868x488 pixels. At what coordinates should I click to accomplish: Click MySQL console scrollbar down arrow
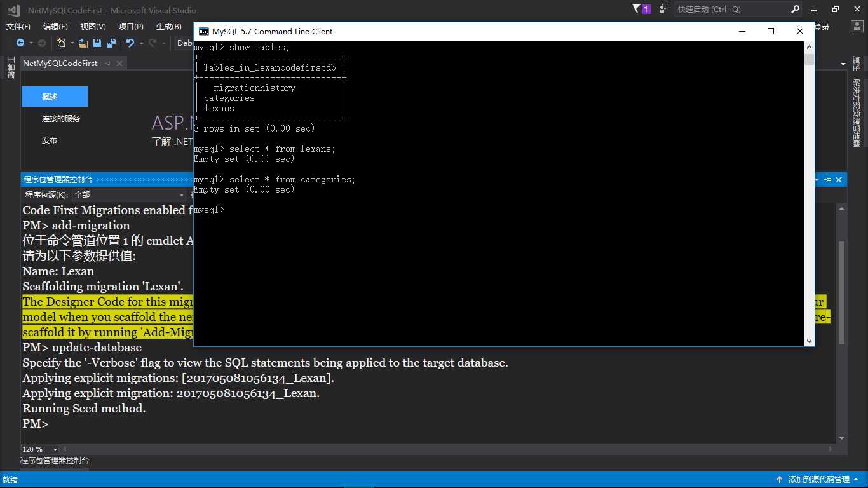[809, 341]
